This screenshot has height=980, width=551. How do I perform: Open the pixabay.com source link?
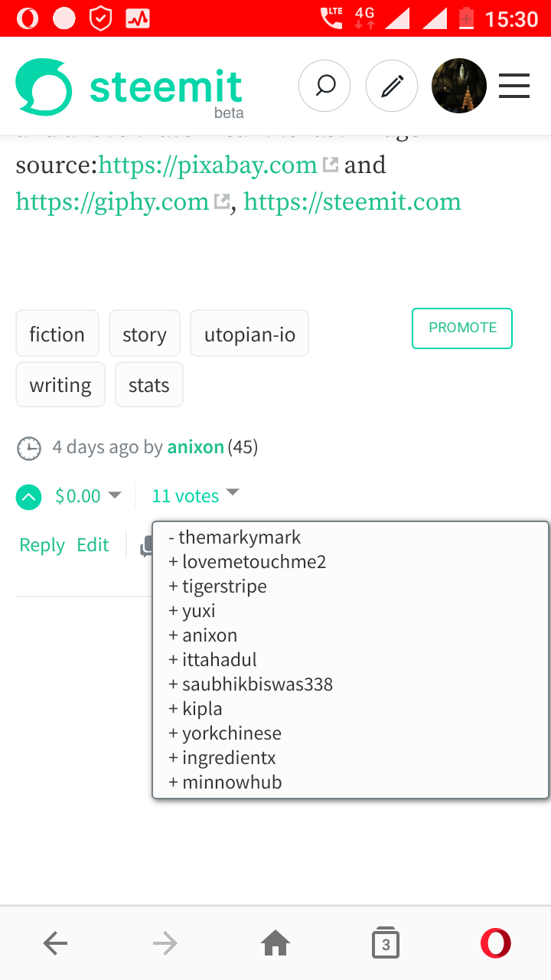coord(208,165)
